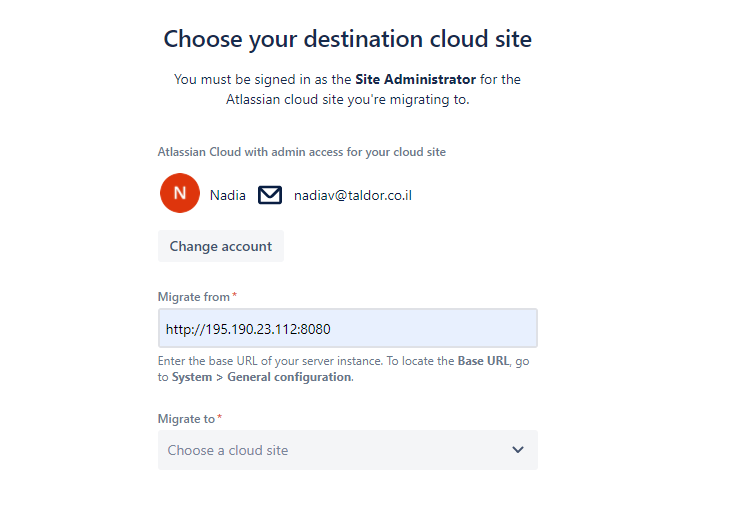
Task: Click the 'Choose your destination cloud site' heading
Action: pyautogui.click(x=347, y=39)
